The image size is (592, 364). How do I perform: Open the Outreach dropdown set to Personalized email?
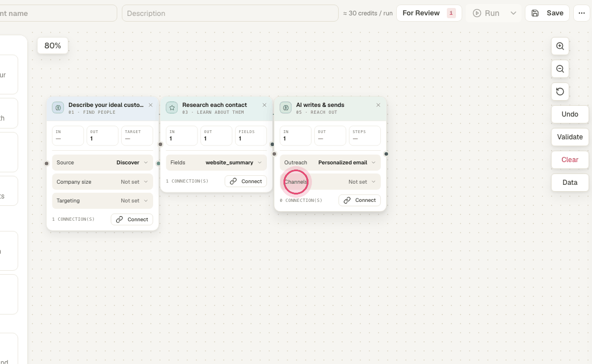(x=330, y=163)
